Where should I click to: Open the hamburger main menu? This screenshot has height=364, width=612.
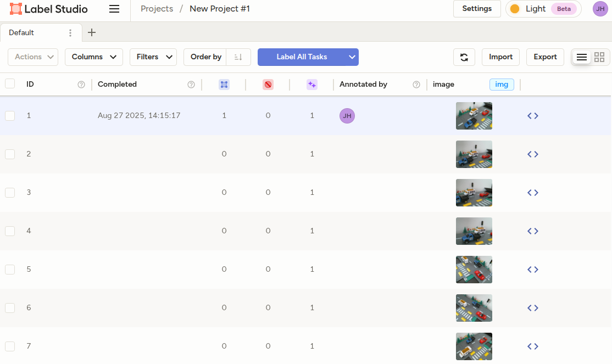click(x=114, y=9)
